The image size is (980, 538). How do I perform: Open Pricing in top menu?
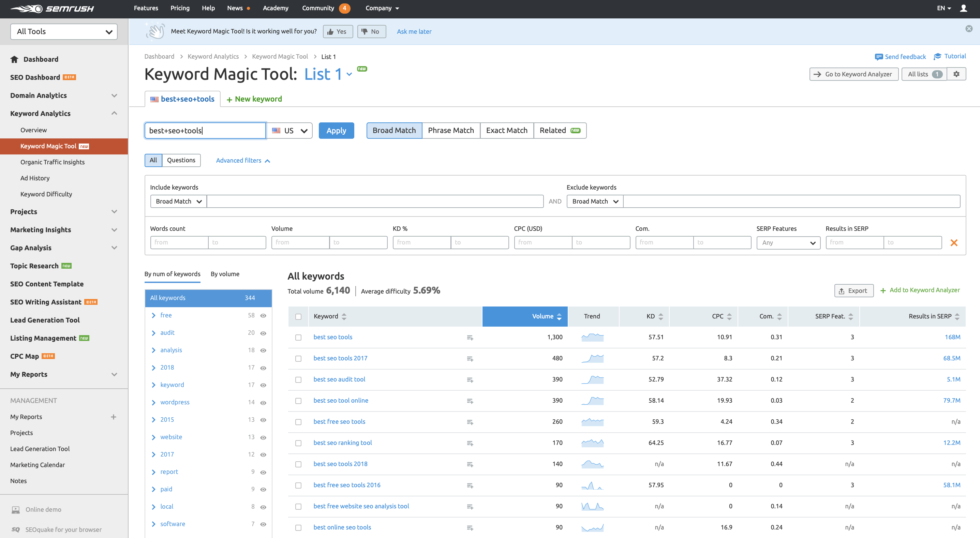tap(180, 8)
